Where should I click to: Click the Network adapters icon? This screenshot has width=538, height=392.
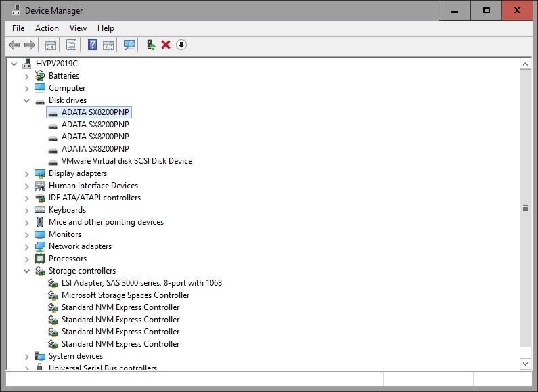[40, 246]
